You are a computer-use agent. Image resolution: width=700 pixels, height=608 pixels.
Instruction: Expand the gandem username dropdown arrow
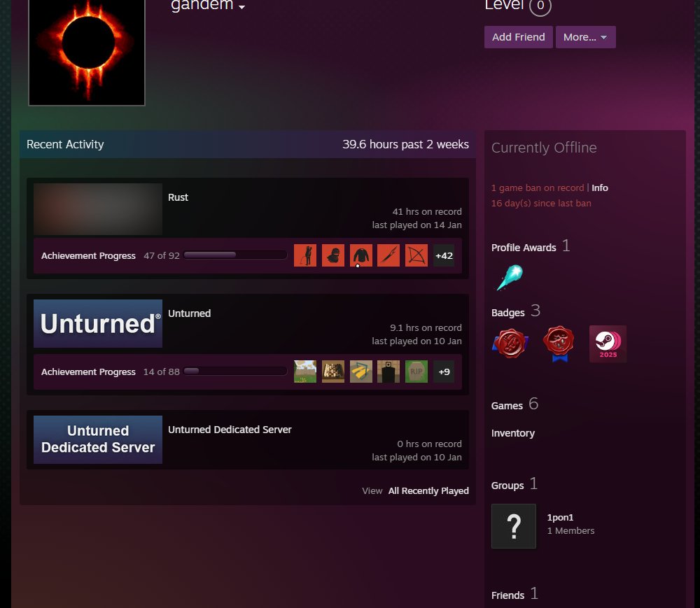click(x=242, y=7)
